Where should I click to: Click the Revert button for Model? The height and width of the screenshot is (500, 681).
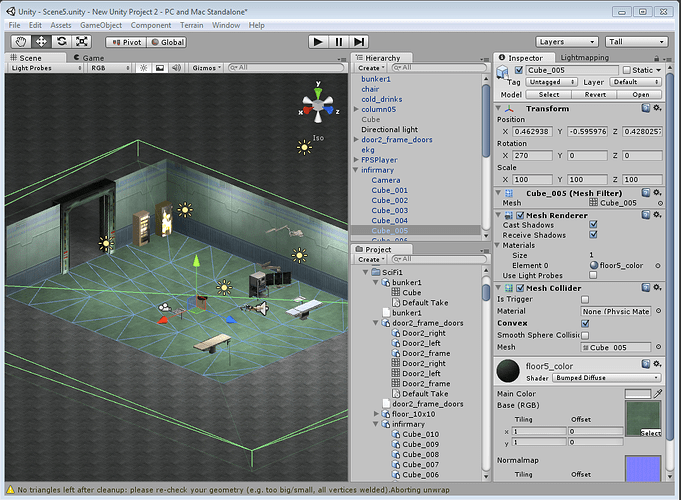click(x=594, y=95)
